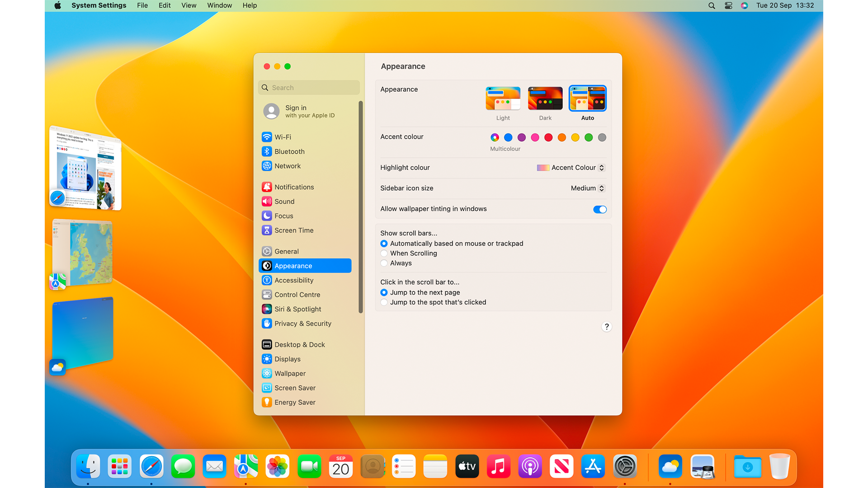Viewport: 868px width, 488px height.
Task: Open Wi-Fi settings in sidebar
Action: 283,137
